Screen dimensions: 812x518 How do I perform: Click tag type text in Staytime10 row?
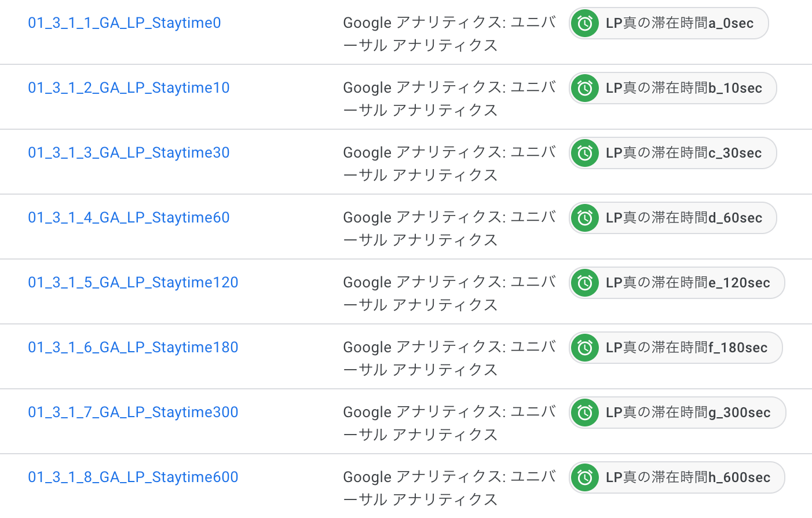click(x=449, y=99)
